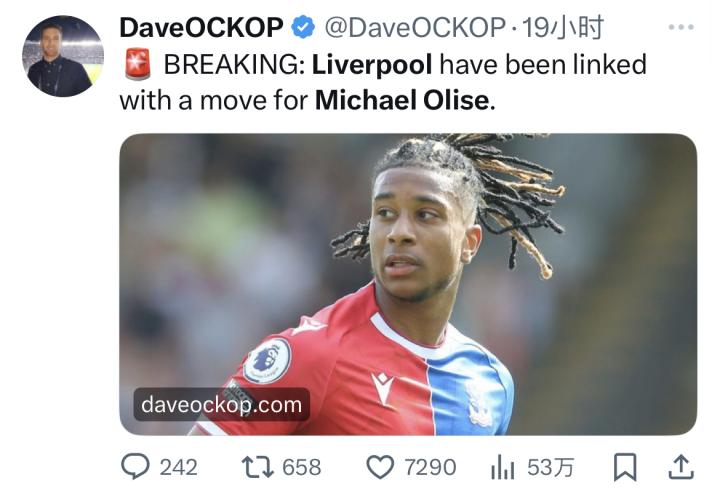This screenshot has width=720, height=497.
Task: Open the daveockop.com link label
Action: (x=221, y=405)
